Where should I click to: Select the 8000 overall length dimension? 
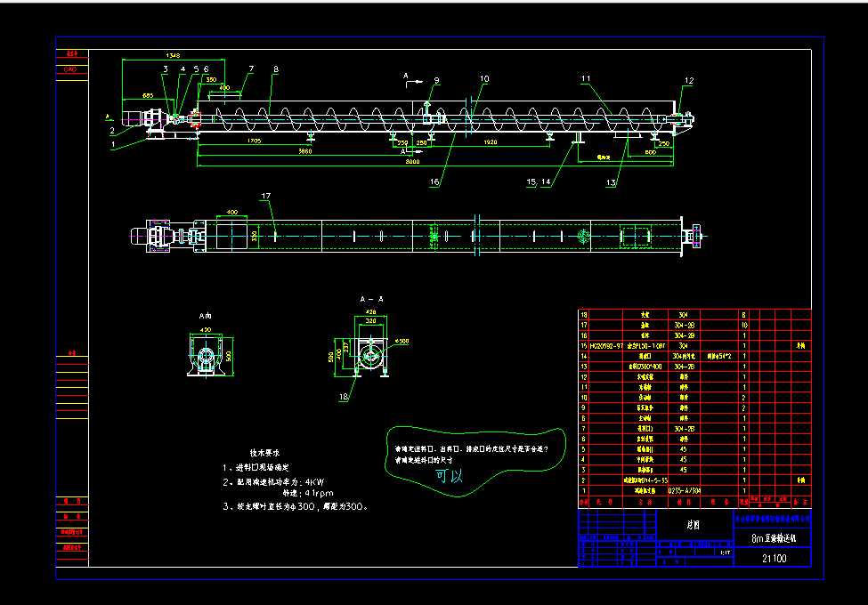point(412,161)
